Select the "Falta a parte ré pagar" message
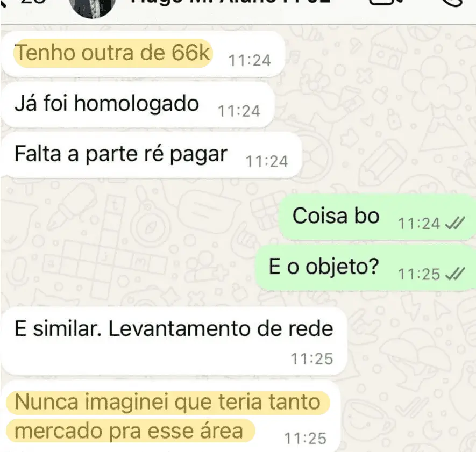The height and width of the screenshot is (452, 476). click(x=151, y=154)
